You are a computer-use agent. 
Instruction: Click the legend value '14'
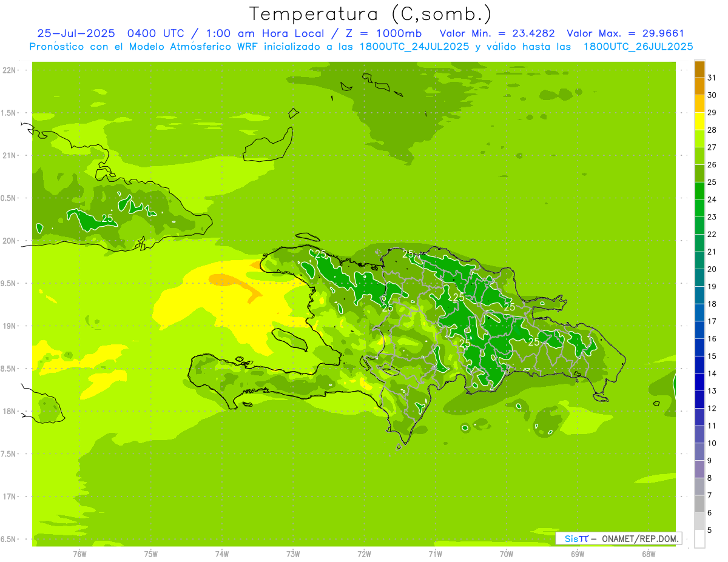pos(712,373)
